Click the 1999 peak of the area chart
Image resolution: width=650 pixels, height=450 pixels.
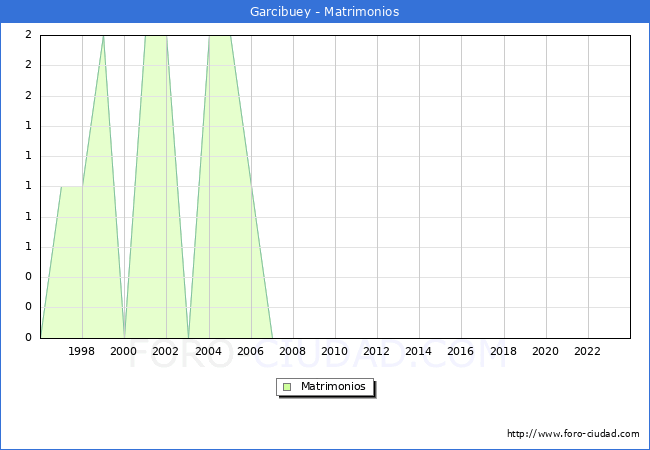point(103,37)
